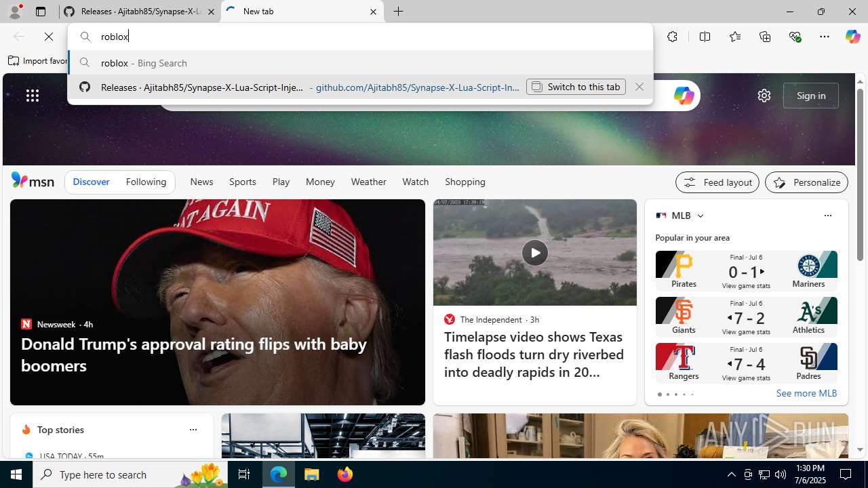Click the Personalize button
This screenshot has width=868, height=488.
(806, 182)
